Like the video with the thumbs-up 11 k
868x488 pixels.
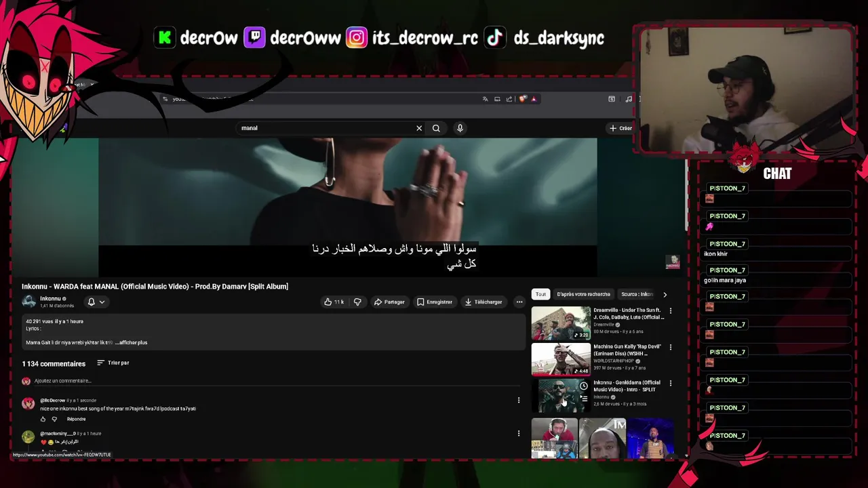point(334,302)
